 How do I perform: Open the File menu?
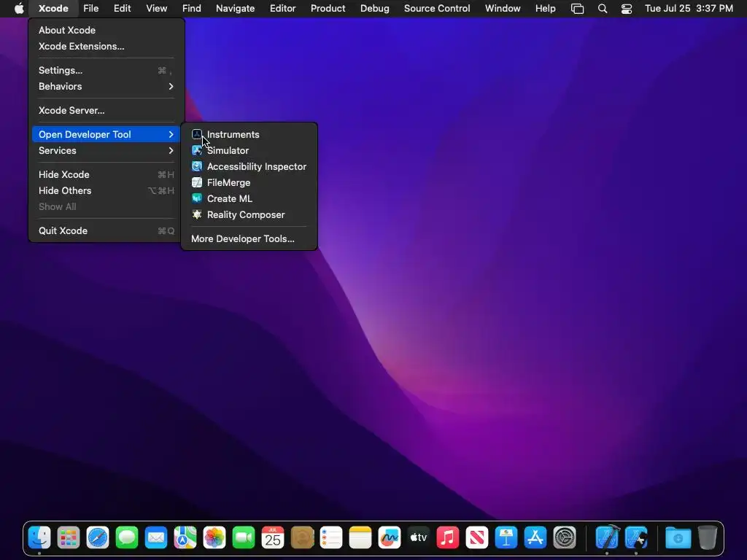point(91,9)
